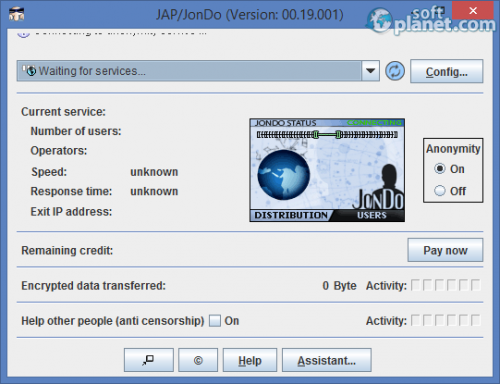
Task: Click the Number of users: label
Action: (x=76, y=131)
